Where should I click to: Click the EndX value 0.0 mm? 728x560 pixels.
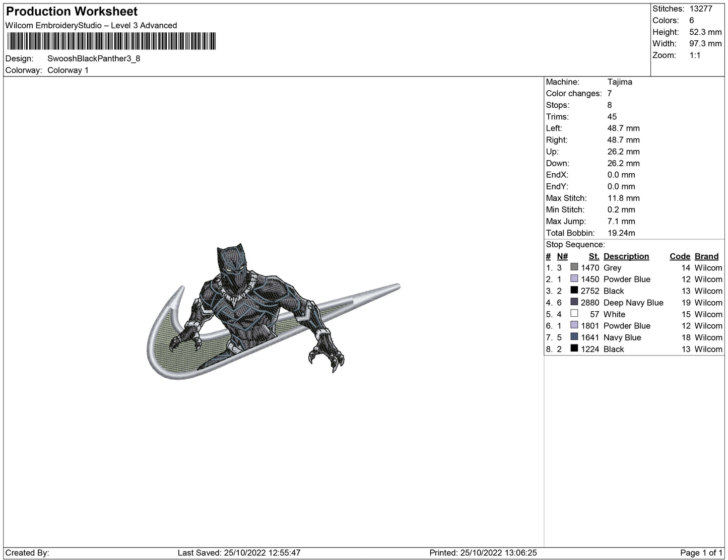[621, 174]
